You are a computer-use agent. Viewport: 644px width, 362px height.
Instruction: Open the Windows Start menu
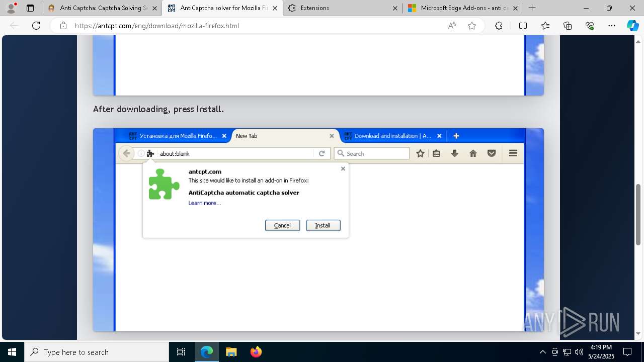tap(12, 352)
